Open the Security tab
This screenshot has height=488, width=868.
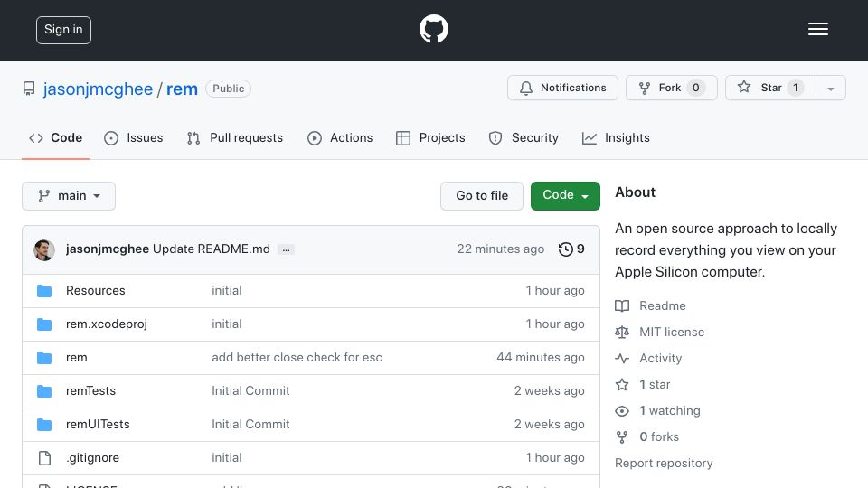click(x=524, y=137)
